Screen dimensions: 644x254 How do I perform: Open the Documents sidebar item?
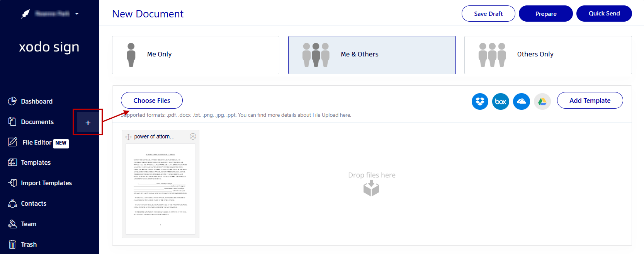(37, 122)
